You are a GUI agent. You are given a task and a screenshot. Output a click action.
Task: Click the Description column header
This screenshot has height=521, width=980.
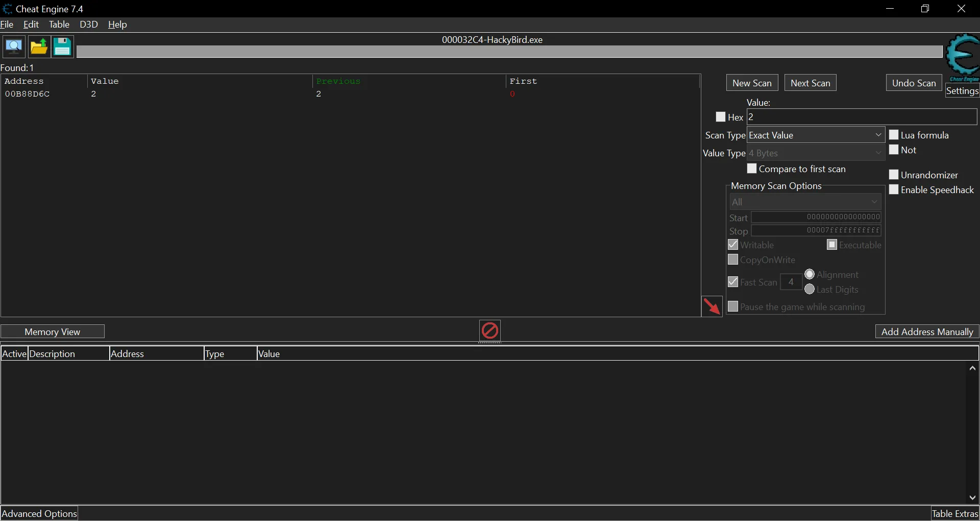[68, 353]
